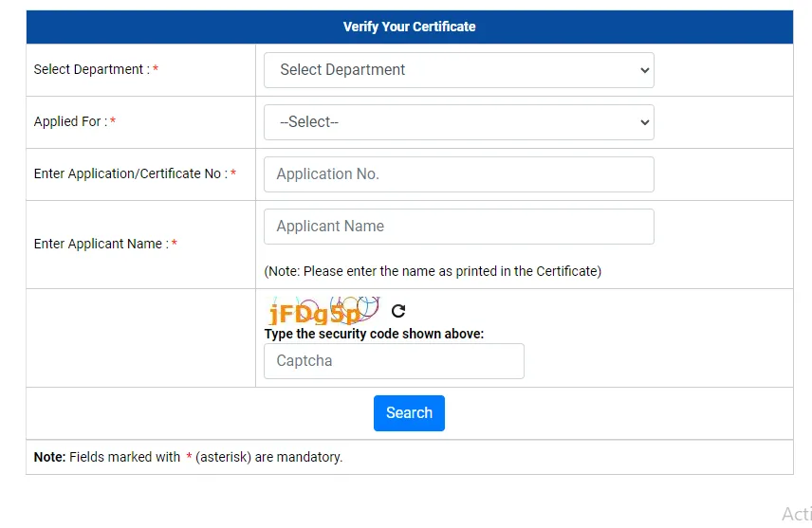
Task: Click into the Applicant Name field
Action: tap(459, 227)
